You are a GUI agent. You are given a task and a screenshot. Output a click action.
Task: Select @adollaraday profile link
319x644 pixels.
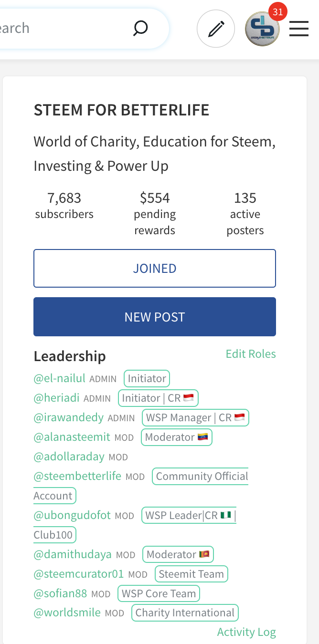pyautogui.click(x=69, y=457)
